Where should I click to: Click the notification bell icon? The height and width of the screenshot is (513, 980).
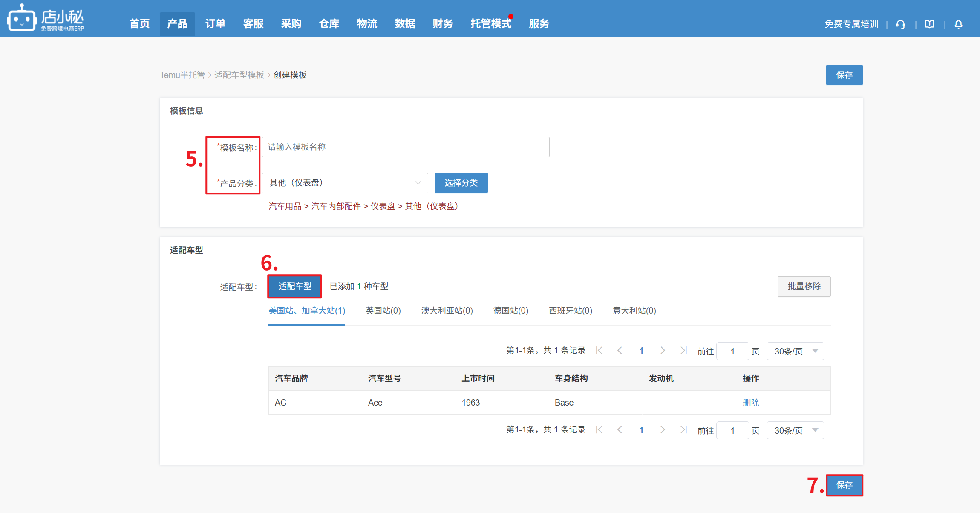[x=958, y=24]
